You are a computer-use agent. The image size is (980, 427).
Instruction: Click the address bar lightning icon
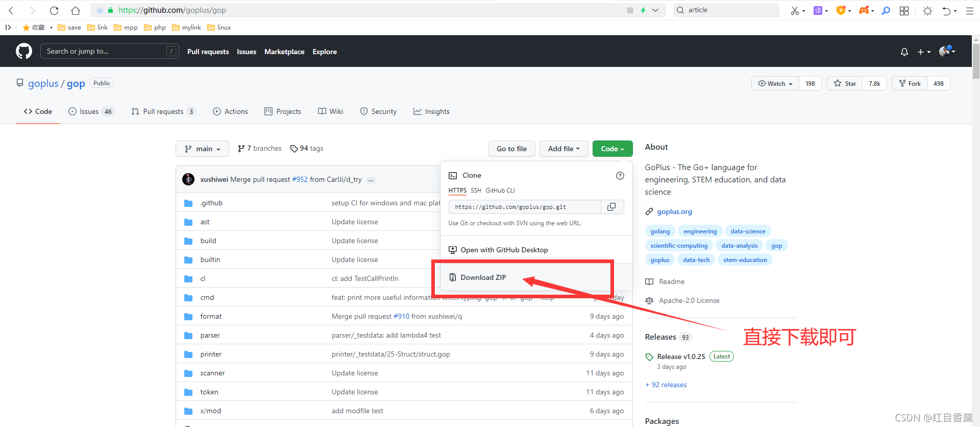point(643,10)
